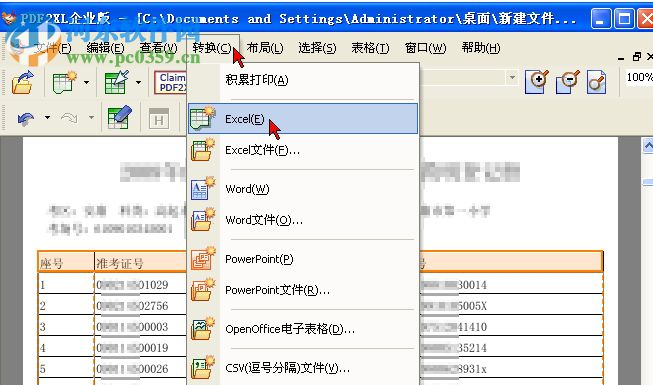This screenshot has width=653, height=385.
Task: Open the undo history dropdown arrow
Action: (47, 118)
